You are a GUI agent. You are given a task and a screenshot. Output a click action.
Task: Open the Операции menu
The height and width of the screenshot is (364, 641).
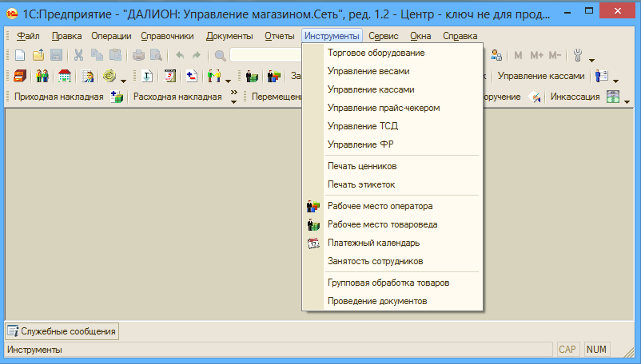(x=111, y=36)
